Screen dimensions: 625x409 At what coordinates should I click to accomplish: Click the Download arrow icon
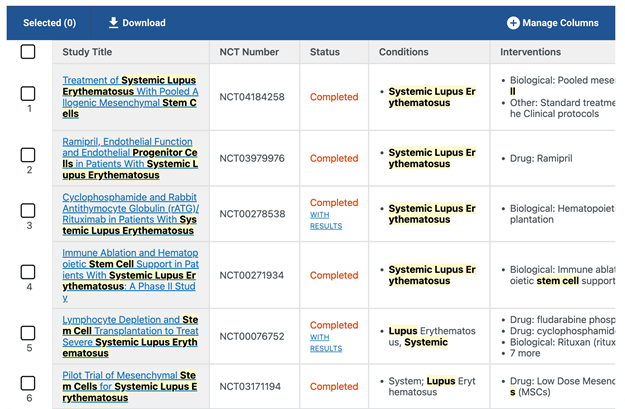(113, 23)
